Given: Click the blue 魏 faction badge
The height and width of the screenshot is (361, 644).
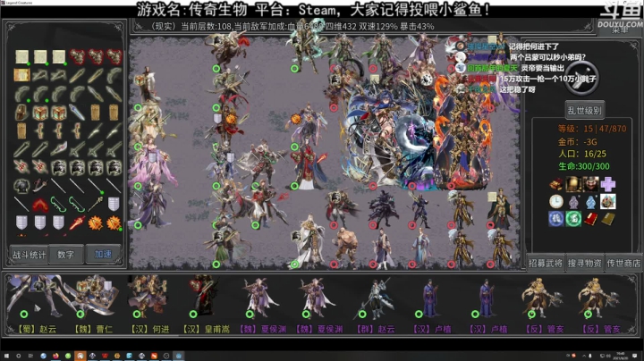Looking at the screenshot, I should pyautogui.click(x=556, y=219).
